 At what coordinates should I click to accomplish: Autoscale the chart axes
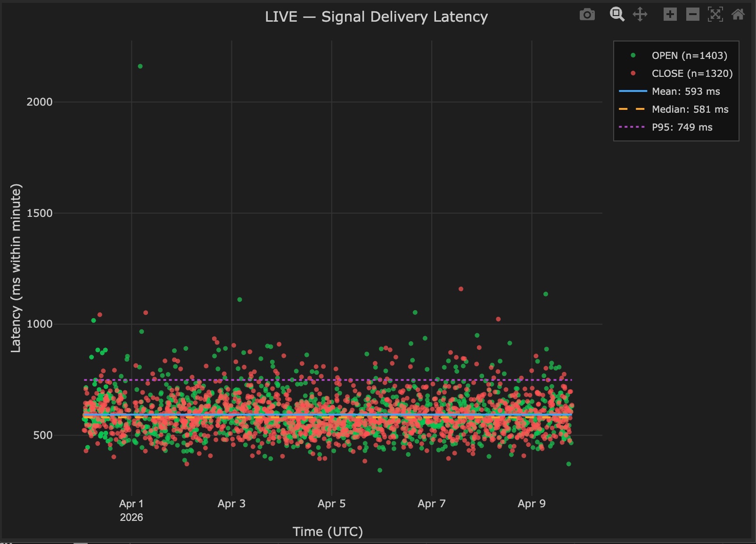point(716,15)
